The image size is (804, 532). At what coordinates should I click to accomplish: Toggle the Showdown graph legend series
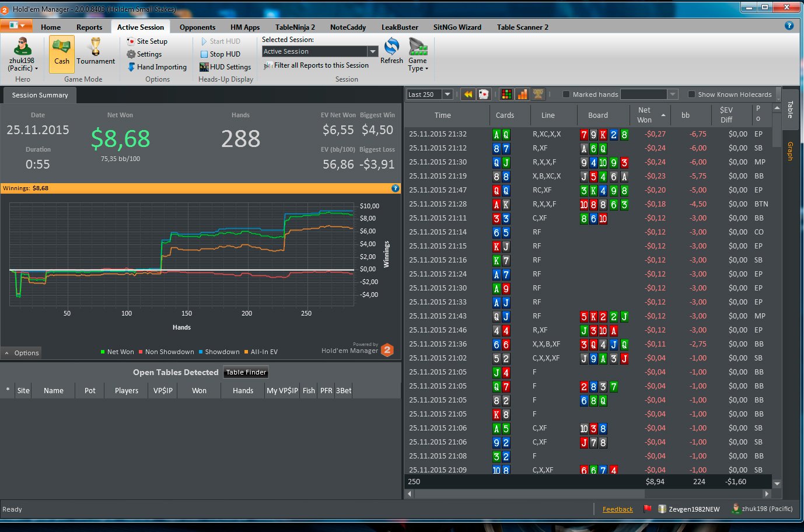[219, 352]
